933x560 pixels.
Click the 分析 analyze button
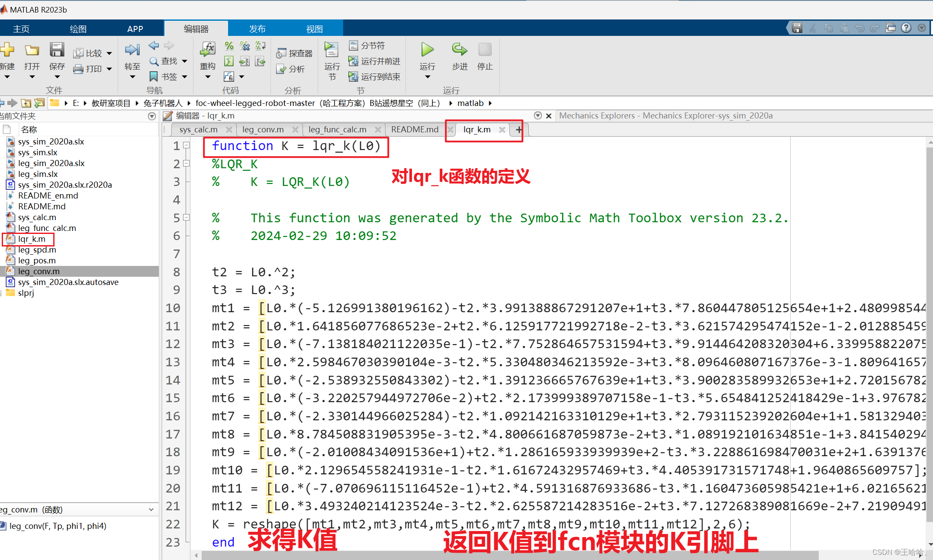point(290,69)
